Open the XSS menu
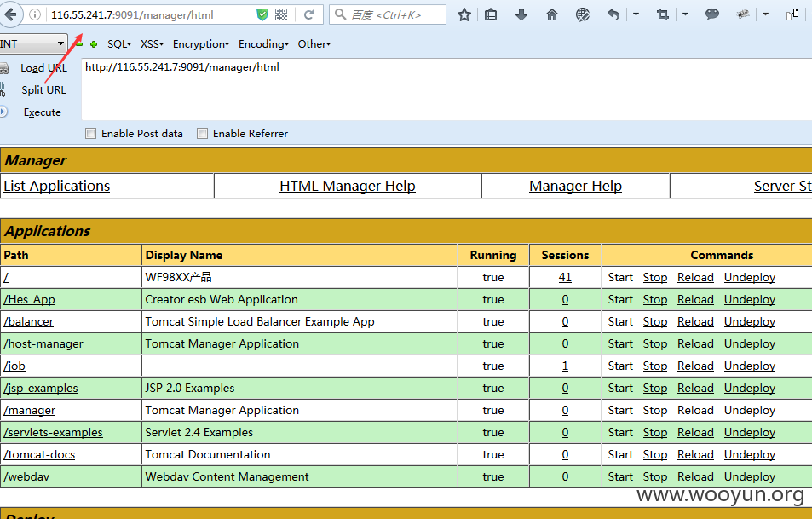 pos(152,44)
